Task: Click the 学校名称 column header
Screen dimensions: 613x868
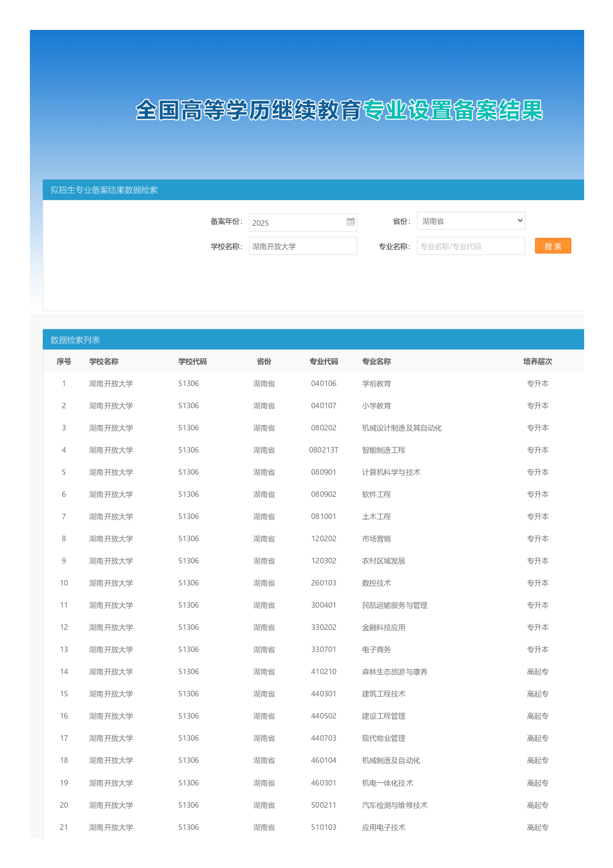Action: click(104, 362)
